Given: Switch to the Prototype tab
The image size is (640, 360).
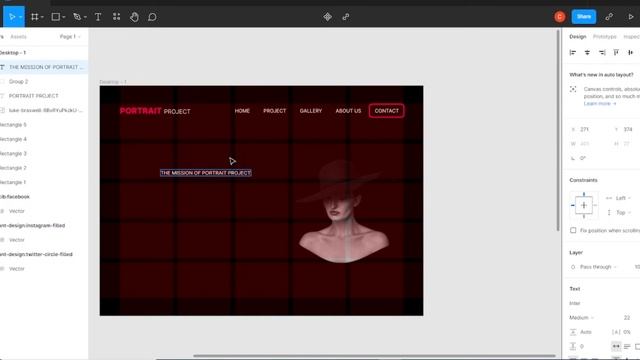Looking at the screenshot, I should click(x=604, y=37).
